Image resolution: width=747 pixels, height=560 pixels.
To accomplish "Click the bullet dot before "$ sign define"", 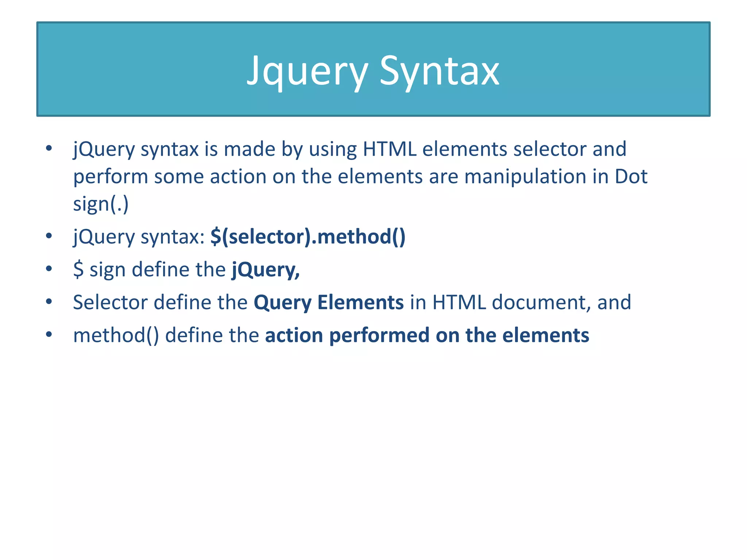I will (x=49, y=269).
